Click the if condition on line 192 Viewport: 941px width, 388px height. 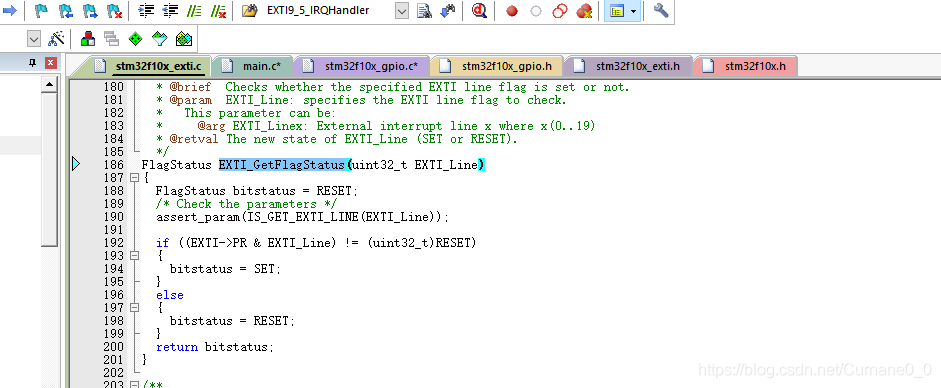click(316, 243)
